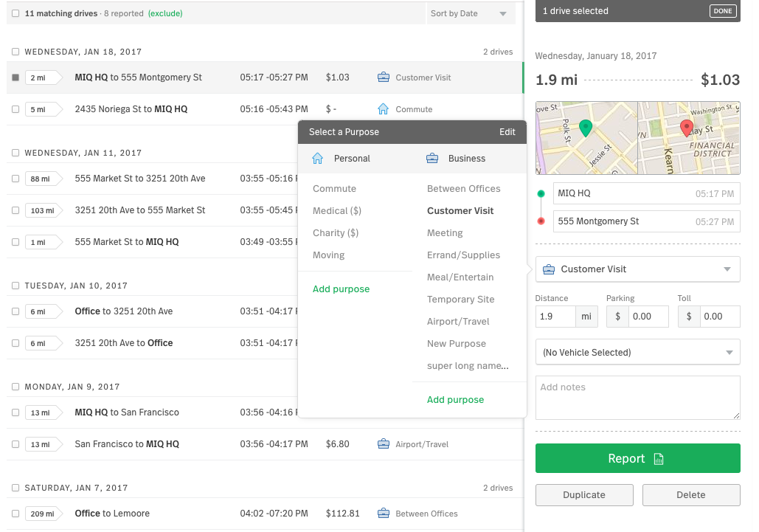Choose Meal/Entertain as the purpose
This screenshot has width=759, height=532.
(460, 277)
